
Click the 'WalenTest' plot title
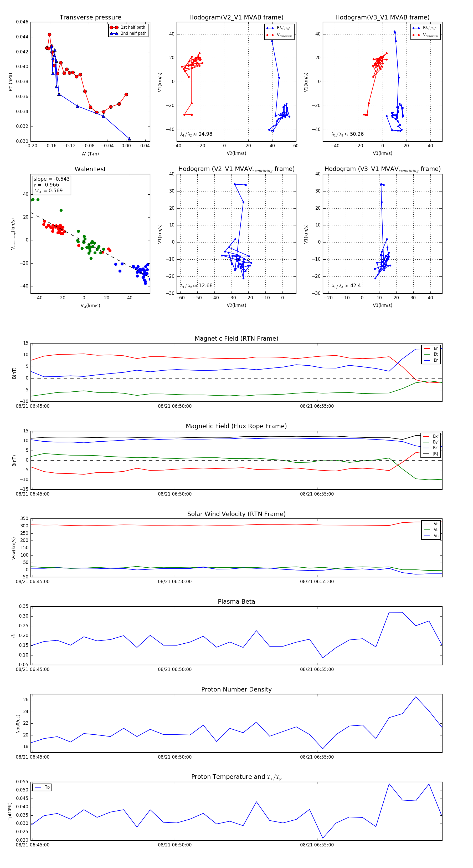click(90, 169)
